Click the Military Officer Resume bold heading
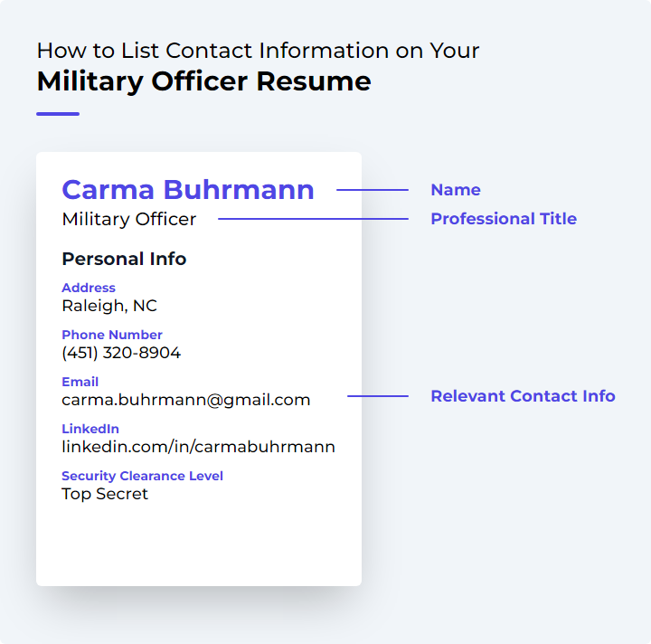The height and width of the screenshot is (644, 651). (203, 81)
